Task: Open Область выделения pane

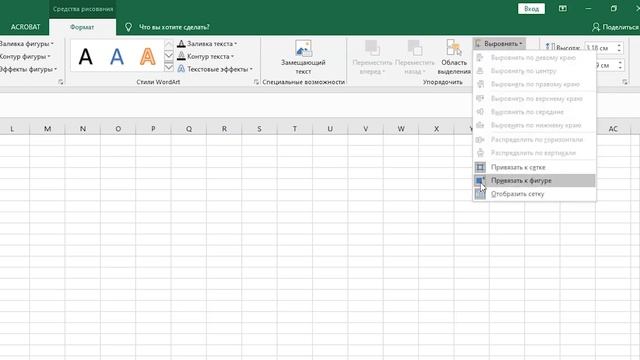Action: click(454, 57)
